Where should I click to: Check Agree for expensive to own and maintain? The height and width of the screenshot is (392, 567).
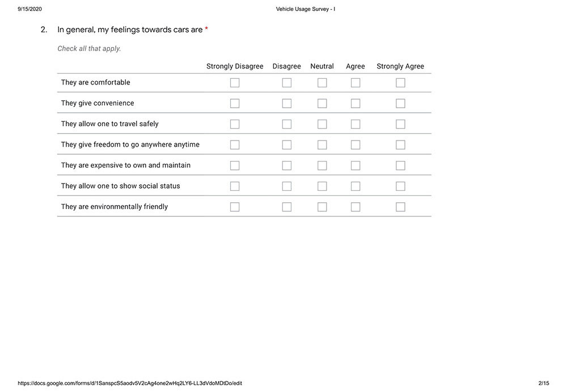click(x=356, y=165)
